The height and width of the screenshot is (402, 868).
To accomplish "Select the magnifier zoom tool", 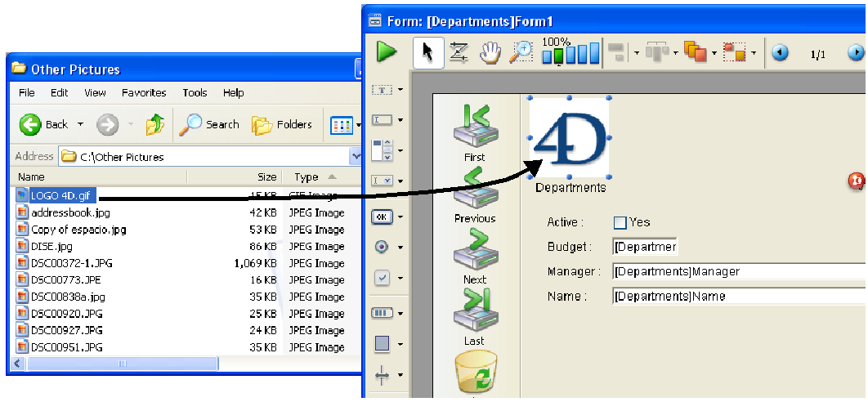I will tap(521, 52).
